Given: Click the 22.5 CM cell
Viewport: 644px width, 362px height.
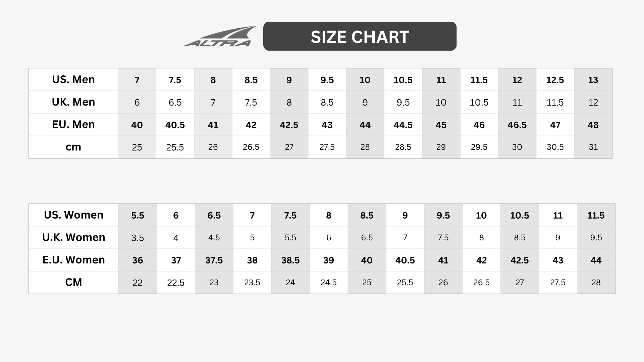Looking at the screenshot, I should coord(176,283).
